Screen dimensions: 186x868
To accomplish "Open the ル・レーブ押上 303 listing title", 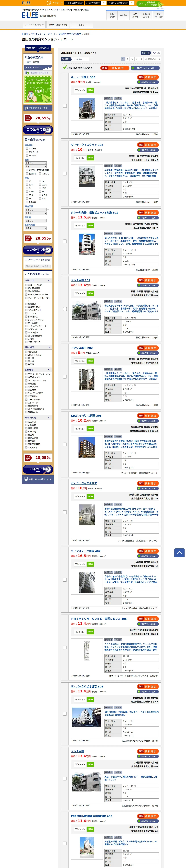I will tap(83, 77).
